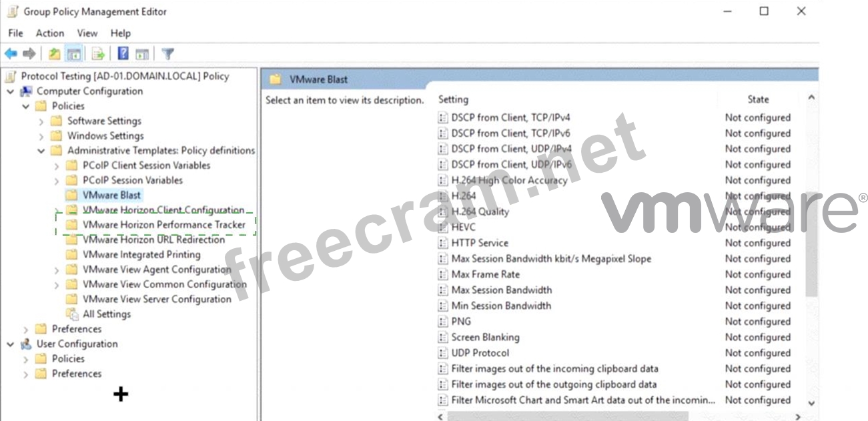868x421 pixels.
Task: Expand VMware View Agent Configuration arrow
Action: (x=57, y=270)
